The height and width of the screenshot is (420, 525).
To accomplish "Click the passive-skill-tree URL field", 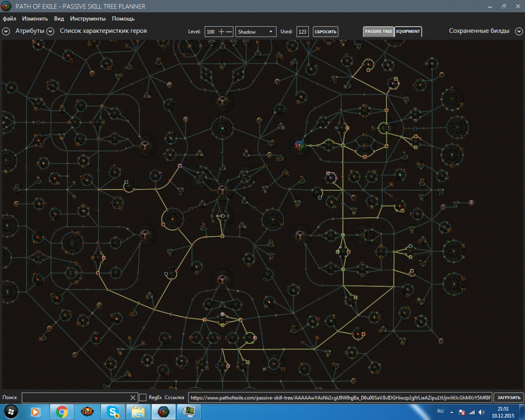I will click(340, 398).
